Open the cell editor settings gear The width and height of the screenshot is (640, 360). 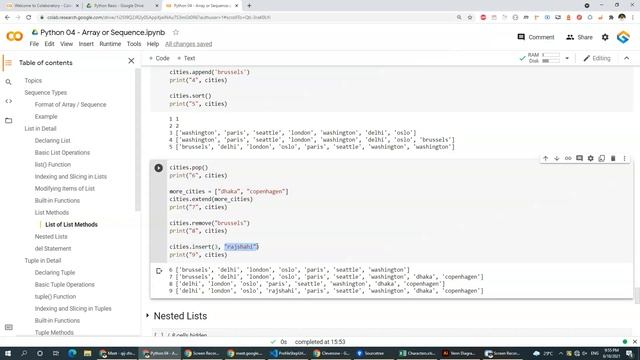pyautogui.click(x=591, y=158)
